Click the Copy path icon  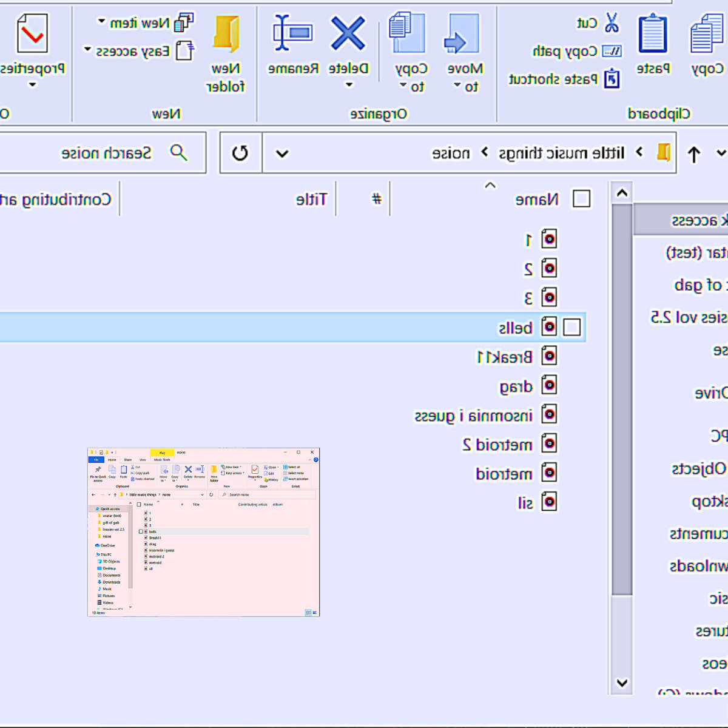point(612,52)
